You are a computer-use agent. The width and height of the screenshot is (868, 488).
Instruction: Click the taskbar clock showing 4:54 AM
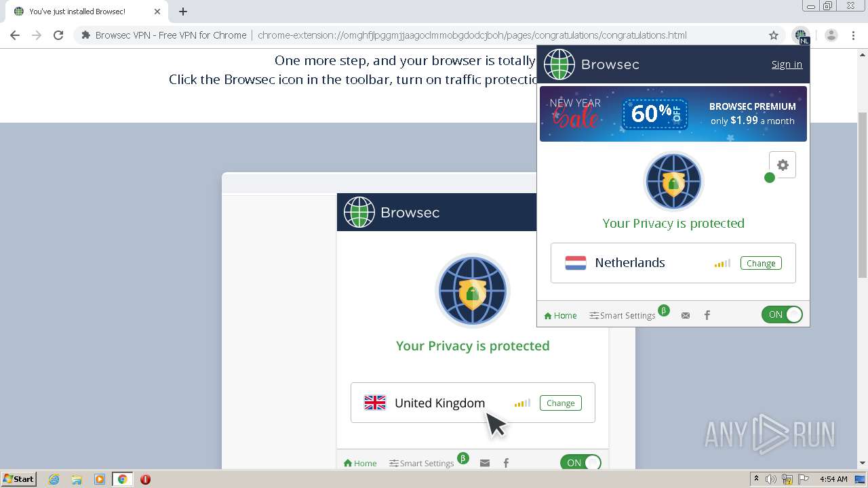833,479
